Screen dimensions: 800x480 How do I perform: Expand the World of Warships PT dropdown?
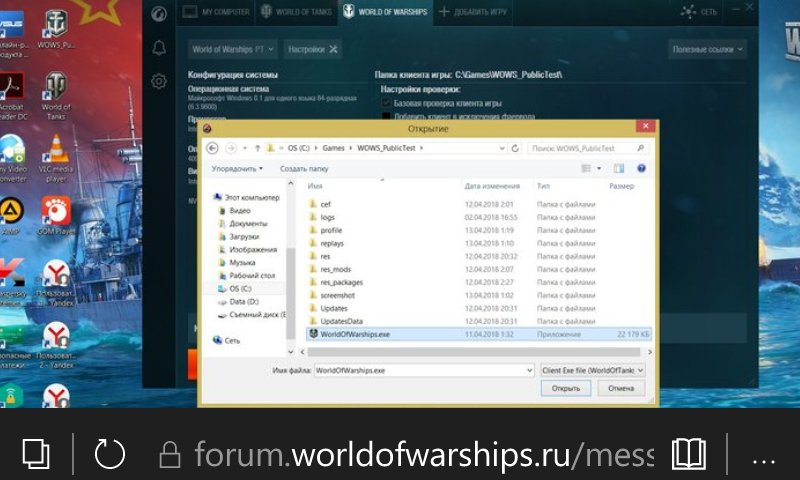233,49
